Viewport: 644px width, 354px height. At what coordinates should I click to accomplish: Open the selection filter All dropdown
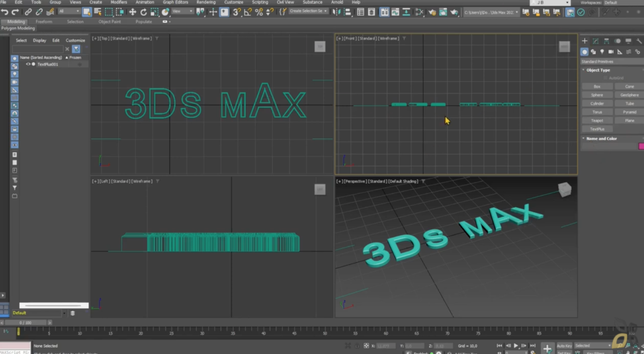69,11
